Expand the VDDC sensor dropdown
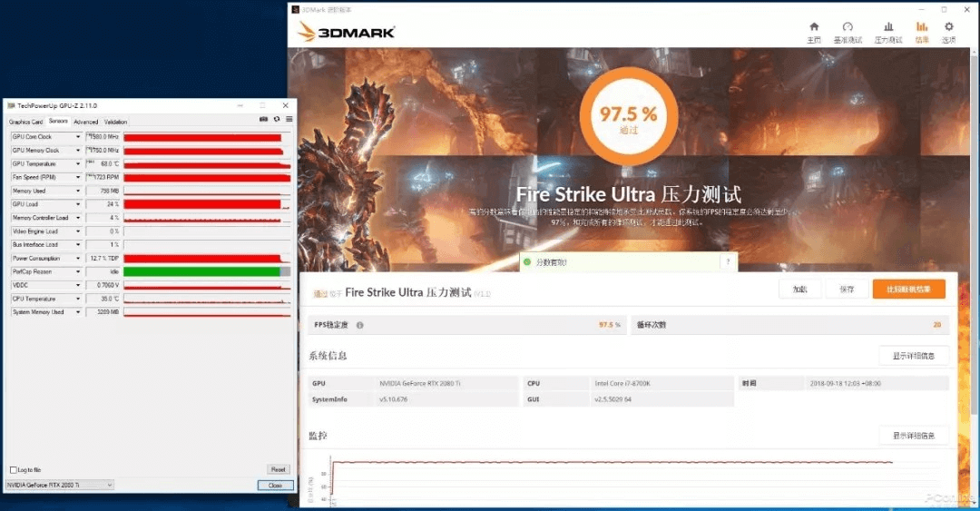Image resolution: width=980 pixels, height=511 pixels. pos(78,285)
